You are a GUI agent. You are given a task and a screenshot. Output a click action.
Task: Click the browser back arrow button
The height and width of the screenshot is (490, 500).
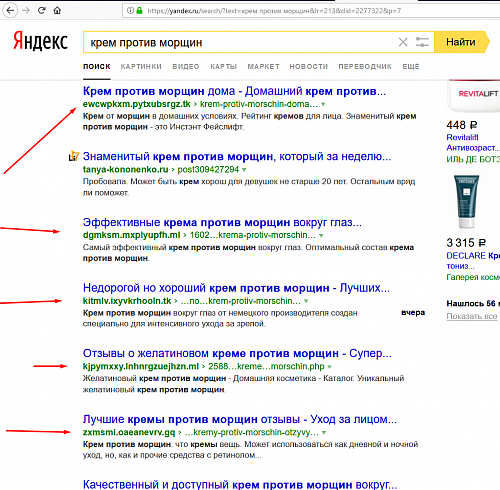click(10, 11)
